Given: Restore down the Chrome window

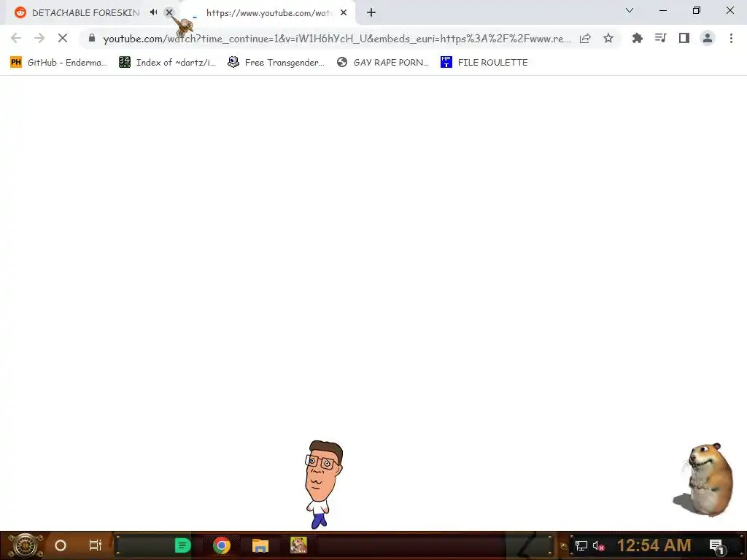Looking at the screenshot, I should [697, 10].
